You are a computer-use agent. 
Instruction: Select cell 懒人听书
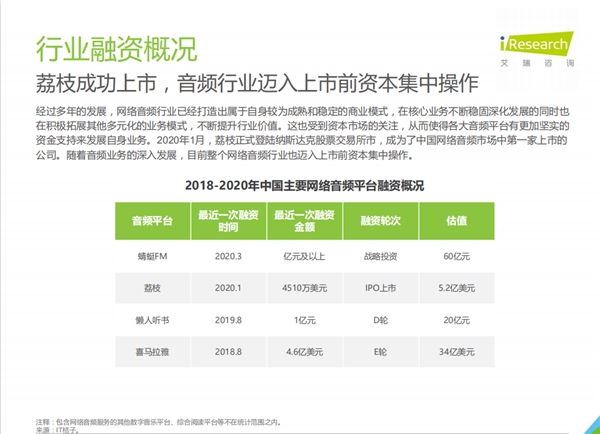[x=152, y=320]
